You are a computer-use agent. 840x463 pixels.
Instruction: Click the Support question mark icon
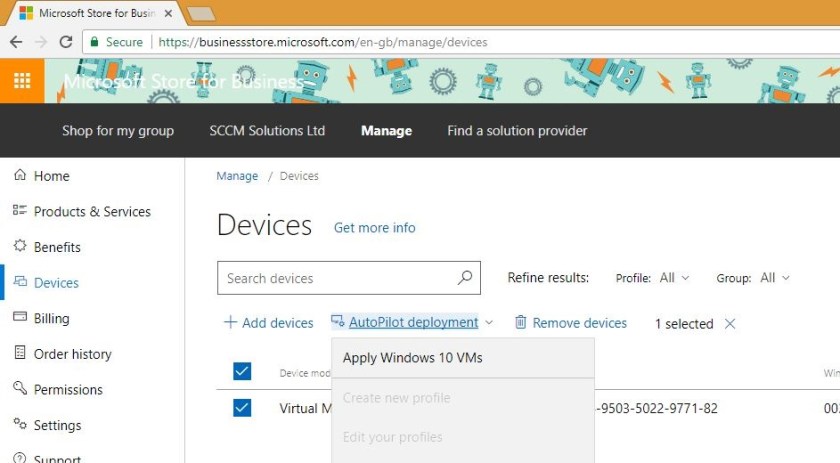[20, 458]
